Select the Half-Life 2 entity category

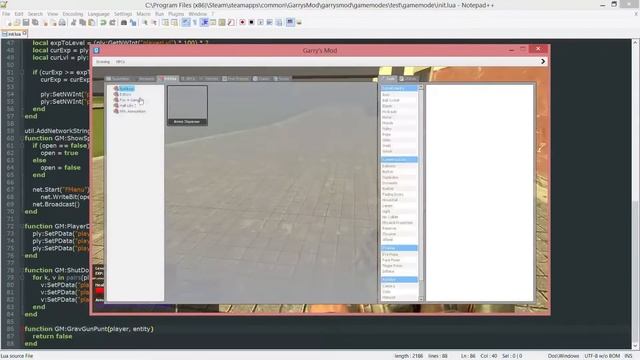[125, 105]
